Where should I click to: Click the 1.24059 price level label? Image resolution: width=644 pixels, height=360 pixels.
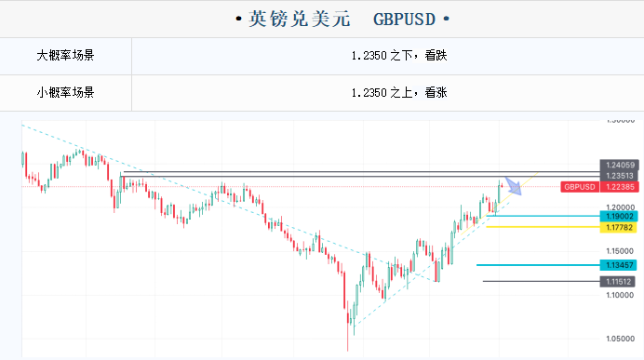620,165
